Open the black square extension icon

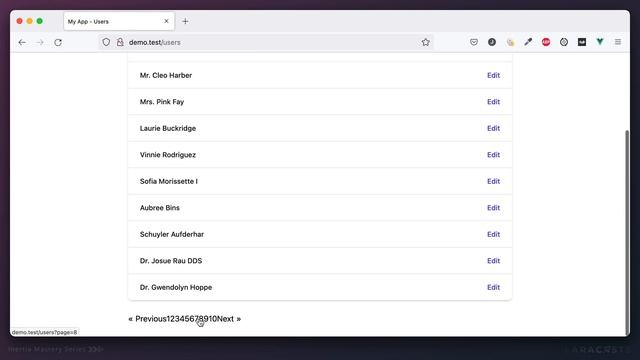coord(582,42)
